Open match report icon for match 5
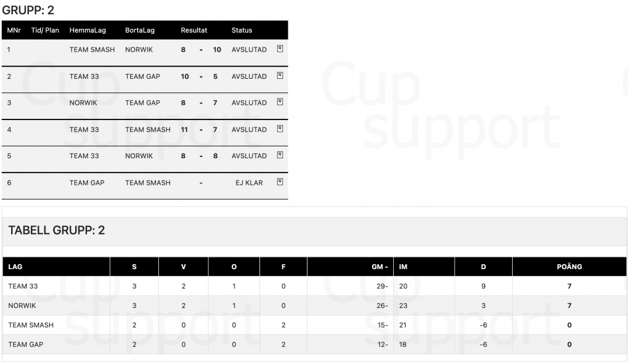Screen dimensions: 631x364 280,155
